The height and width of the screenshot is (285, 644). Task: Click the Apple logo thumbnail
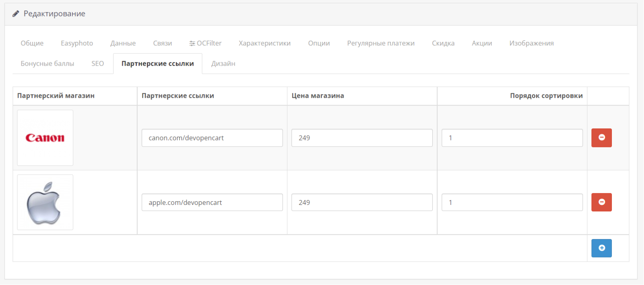(45, 202)
